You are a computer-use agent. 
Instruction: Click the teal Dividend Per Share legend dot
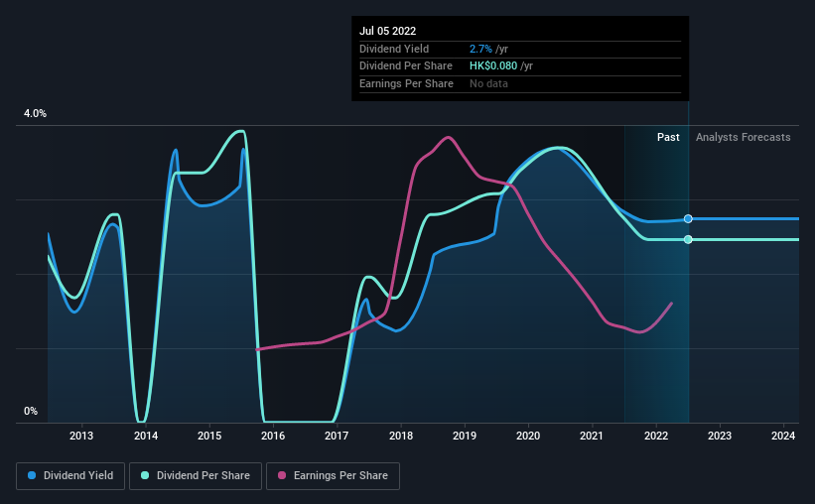(145, 475)
